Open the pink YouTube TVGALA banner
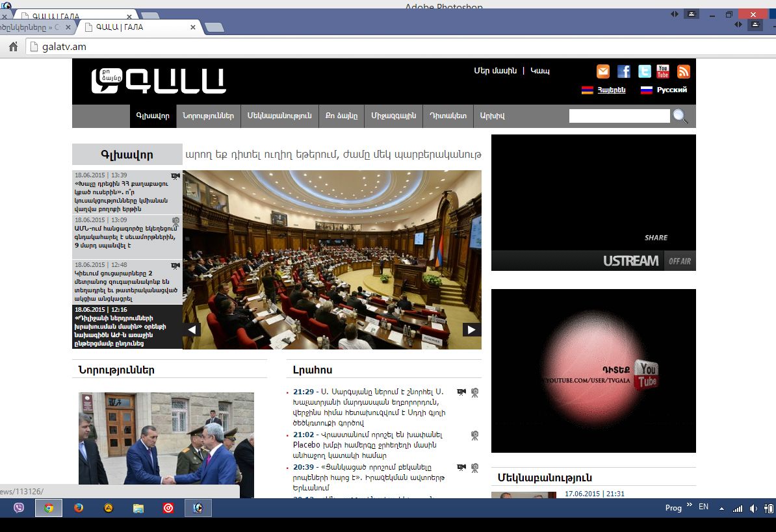 point(593,371)
